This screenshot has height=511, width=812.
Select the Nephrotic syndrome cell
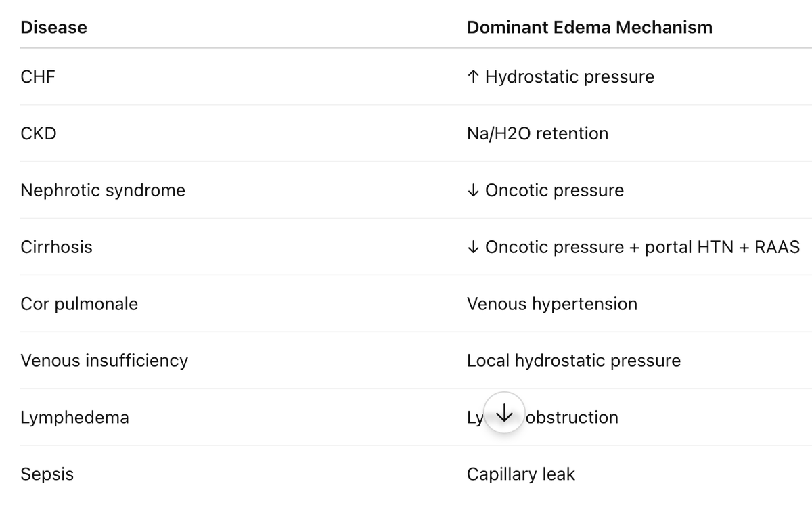103,190
